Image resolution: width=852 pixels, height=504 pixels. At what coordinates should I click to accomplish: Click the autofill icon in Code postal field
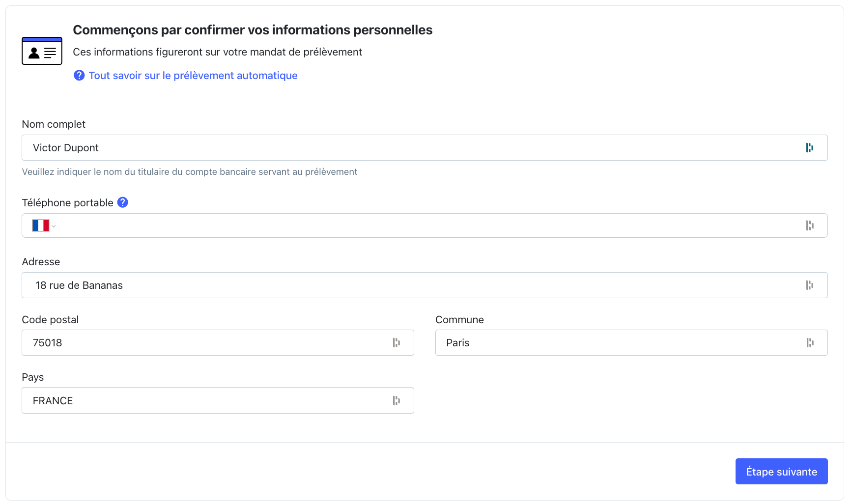[x=396, y=343]
